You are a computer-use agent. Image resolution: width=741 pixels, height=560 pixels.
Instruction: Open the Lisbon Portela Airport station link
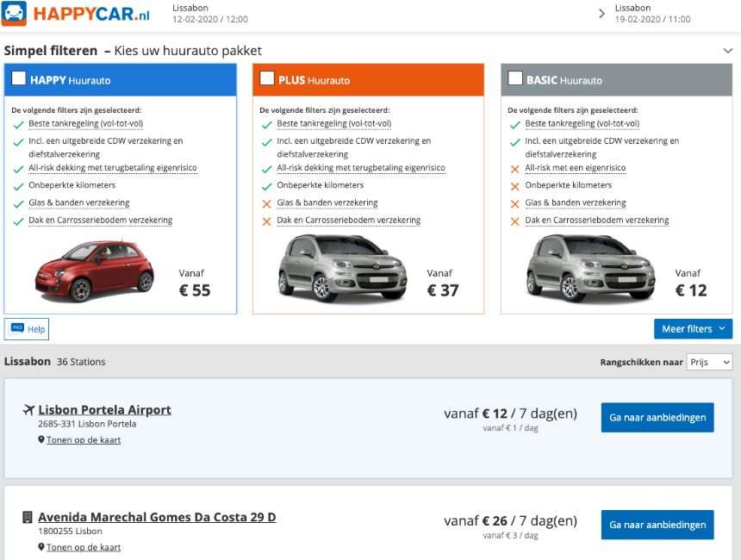(104, 410)
